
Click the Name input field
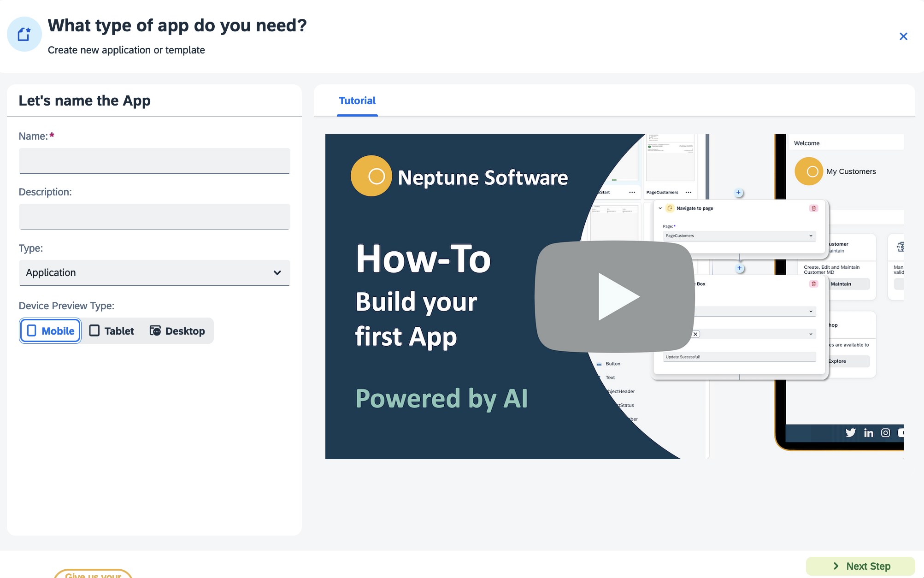154,160
